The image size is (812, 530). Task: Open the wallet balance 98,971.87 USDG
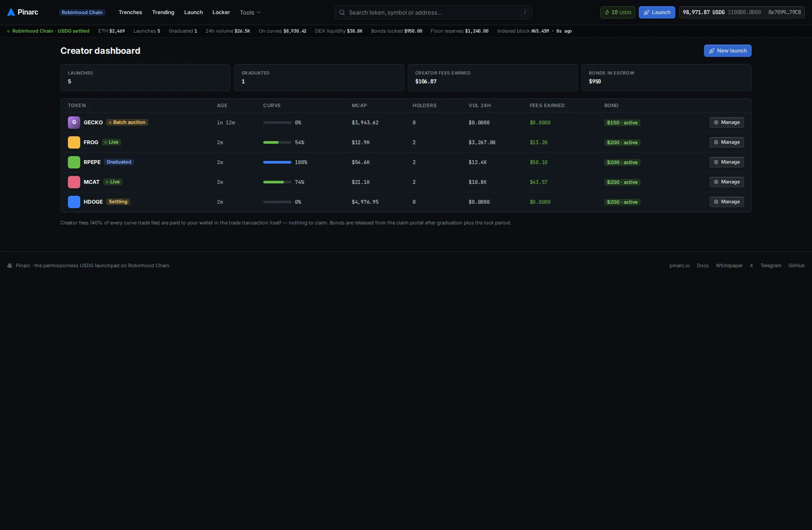[x=742, y=12]
